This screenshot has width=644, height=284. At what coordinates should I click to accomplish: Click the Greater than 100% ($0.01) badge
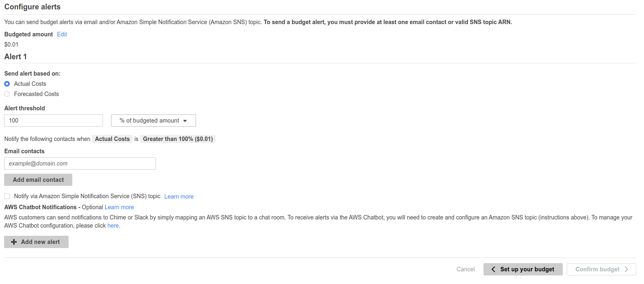click(x=178, y=139)
